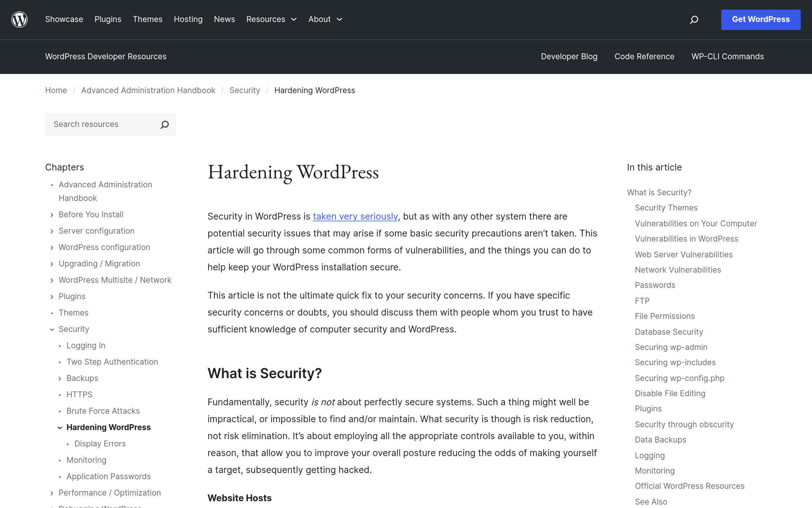This screenshot has width=812, height=508.
Task: Expand the Plugins chapter arrow
Action: (x=52, y=297)
